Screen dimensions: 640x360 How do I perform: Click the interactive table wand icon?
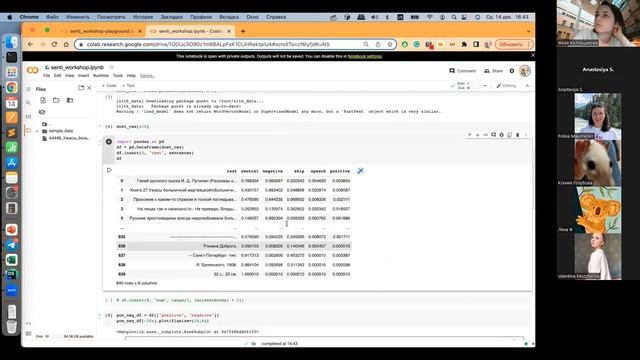(x=360, y=171)
